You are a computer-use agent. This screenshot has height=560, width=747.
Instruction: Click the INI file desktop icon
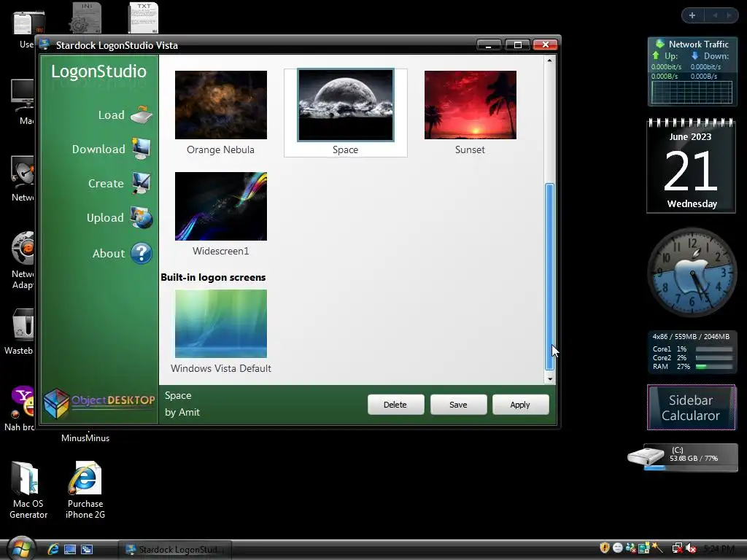86,18
